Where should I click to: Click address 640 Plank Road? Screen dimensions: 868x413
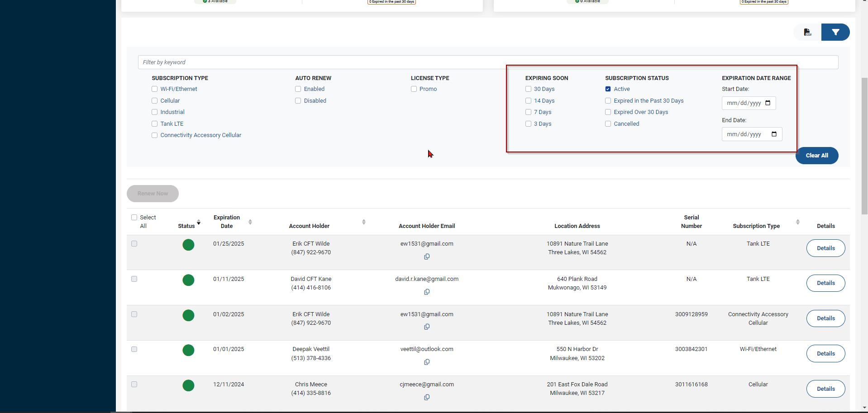[577, 279]
